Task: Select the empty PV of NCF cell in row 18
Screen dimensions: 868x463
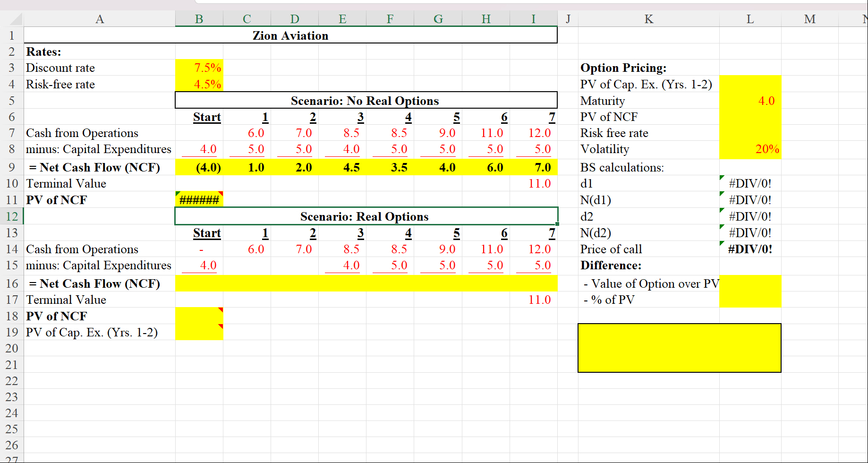Action: [x=199, y=316]
